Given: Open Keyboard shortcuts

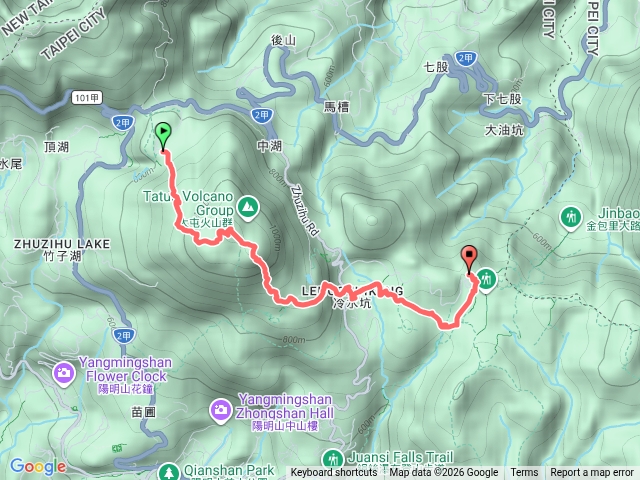Looking at the screenshot, I should [x=334, y=473].
